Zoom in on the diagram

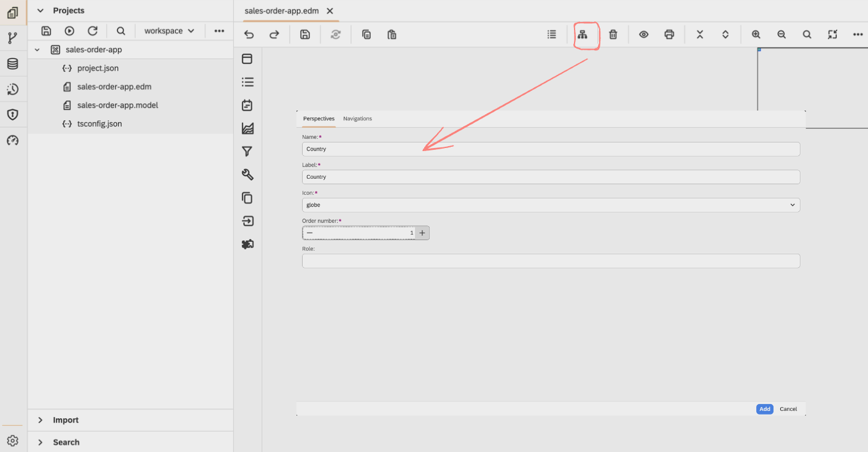tap(756, 34)
